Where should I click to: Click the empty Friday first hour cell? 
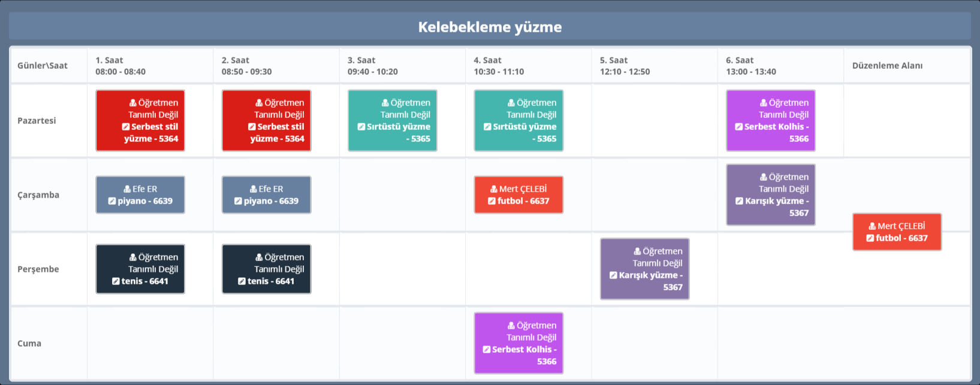[150, 343]
